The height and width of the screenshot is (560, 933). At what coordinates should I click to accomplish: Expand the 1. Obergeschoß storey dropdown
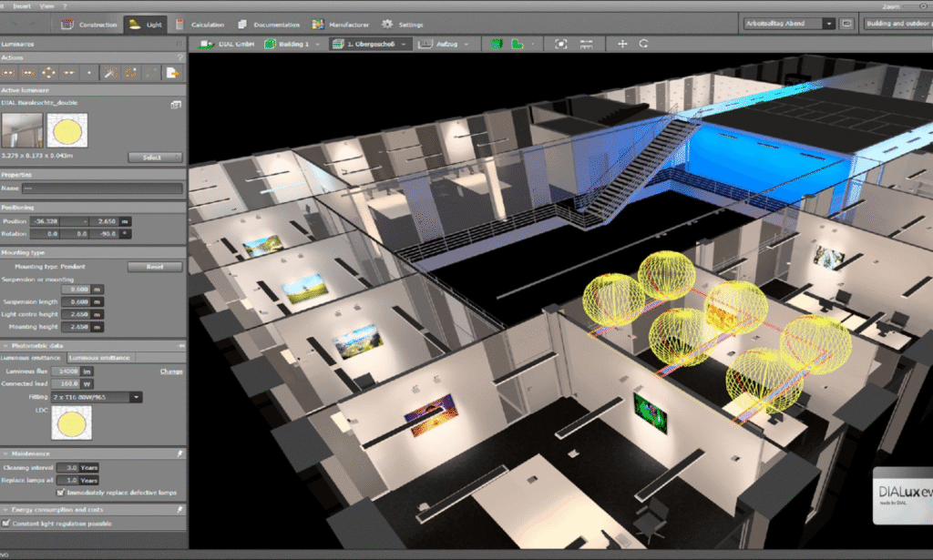[406, 44]
